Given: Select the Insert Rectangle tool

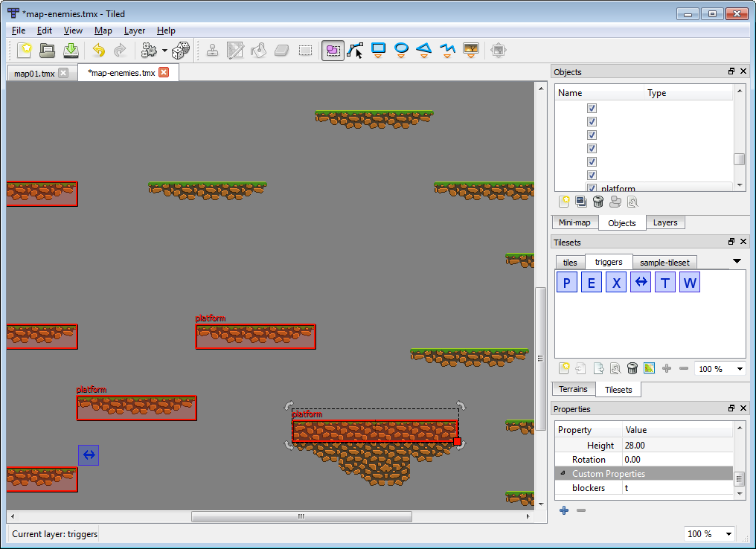Looking at the screenshot, I should click(x=379, y=50).
